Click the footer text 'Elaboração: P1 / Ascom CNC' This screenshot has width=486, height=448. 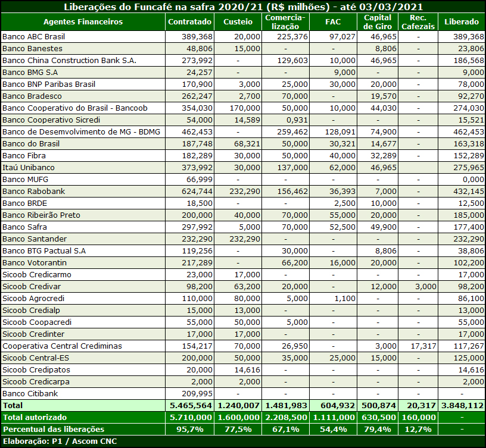(60, 441)
